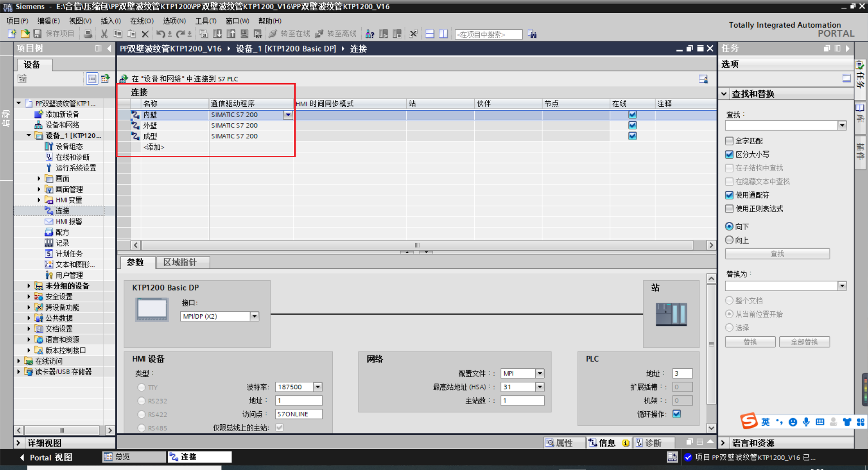This screenshot has height=470, width=868.
Task: Click the open project toolbar icon
Action: (x=25, y=34)
